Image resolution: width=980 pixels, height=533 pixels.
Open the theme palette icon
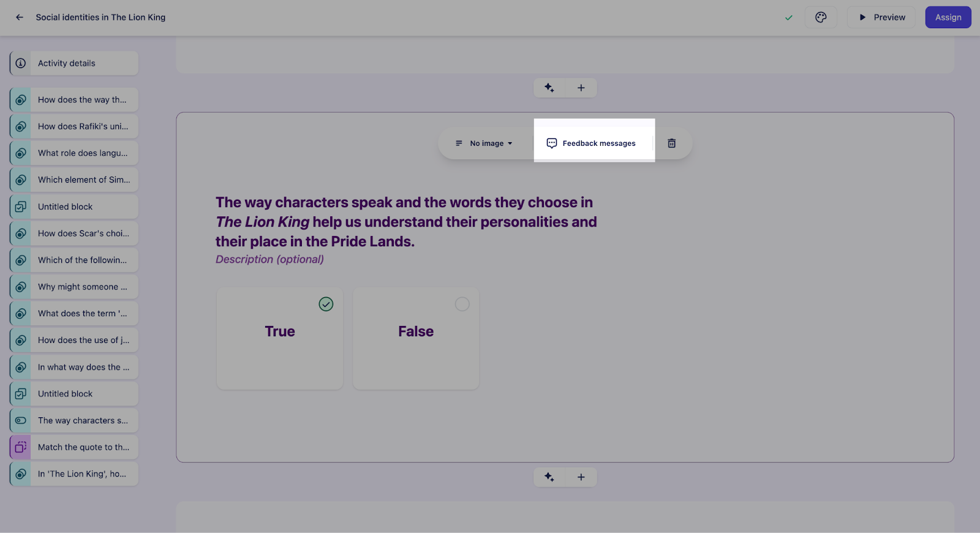(821, 17)
